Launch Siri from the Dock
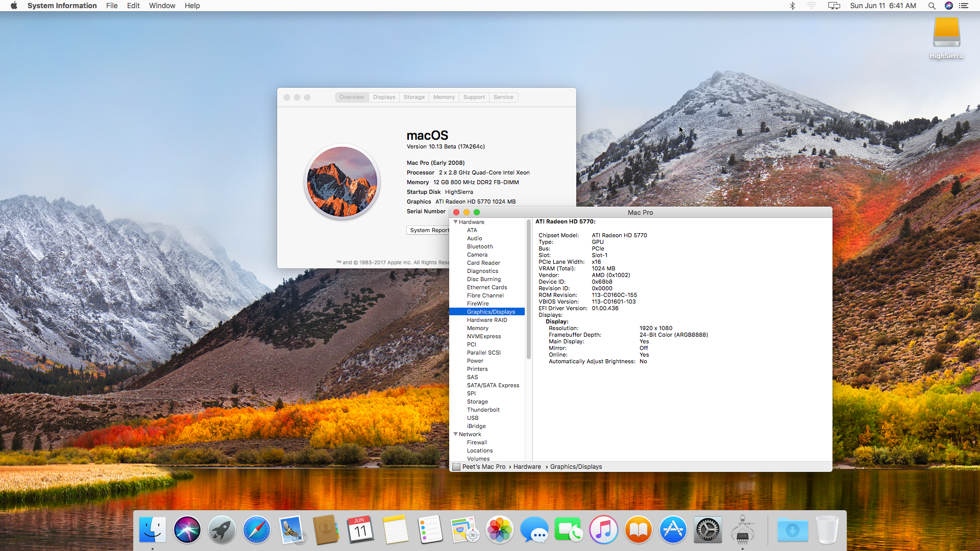The width and height of the screenshot is (980, 551). (x=187, y=530)
